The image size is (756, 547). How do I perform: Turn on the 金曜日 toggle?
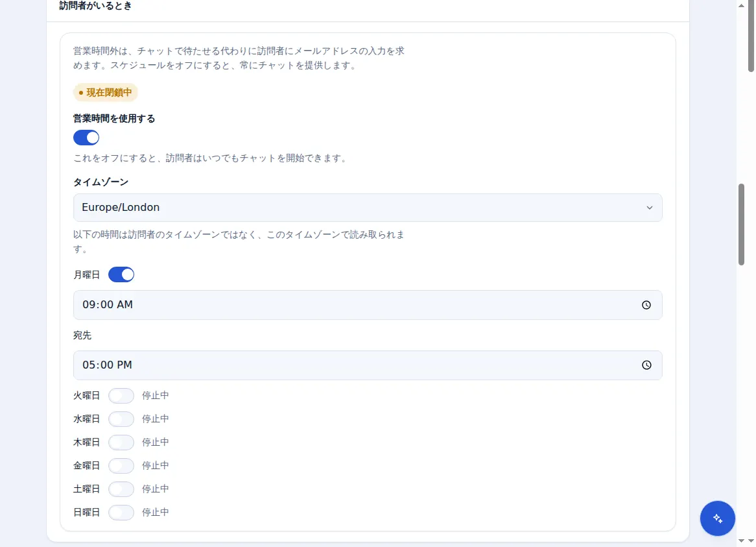coord(121,465)
